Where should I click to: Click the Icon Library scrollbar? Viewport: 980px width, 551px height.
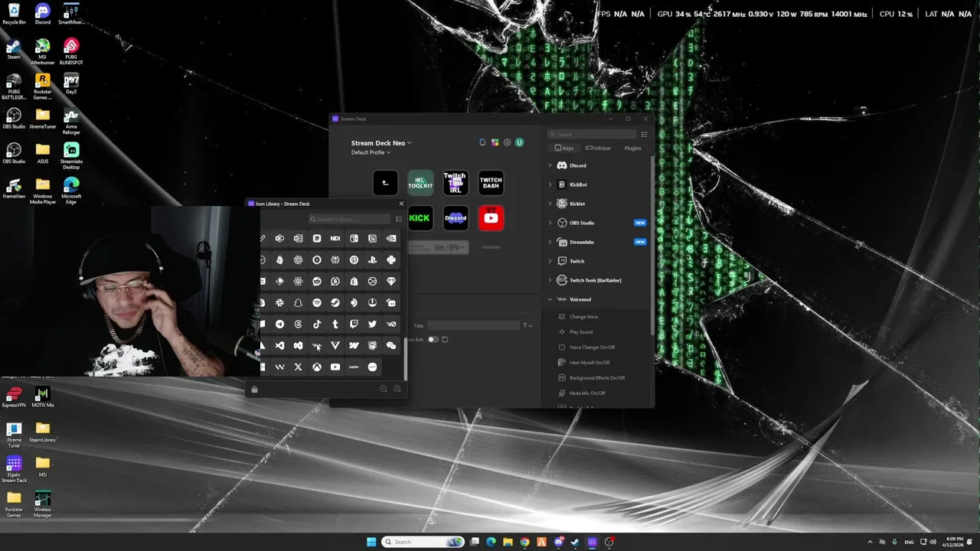tap(405, 358)
